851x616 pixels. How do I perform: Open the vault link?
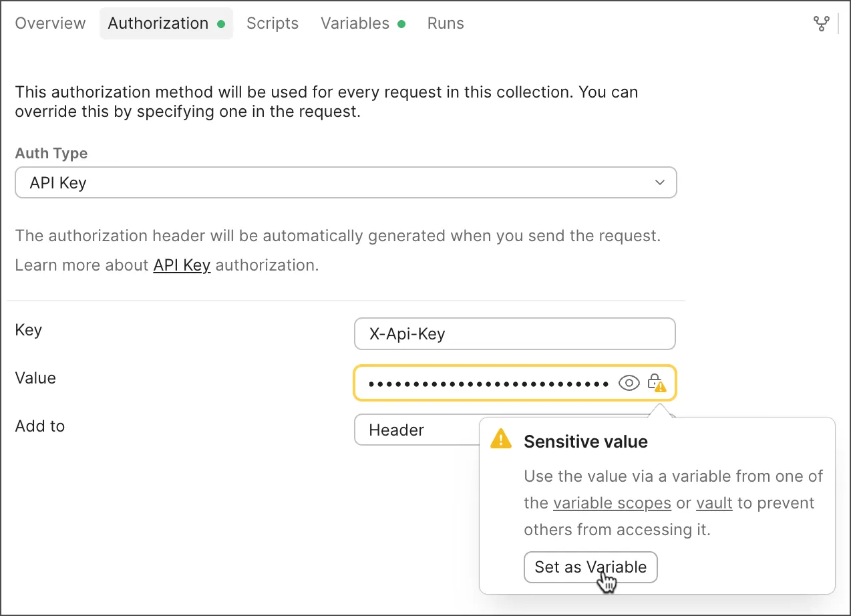coord(714,503)
